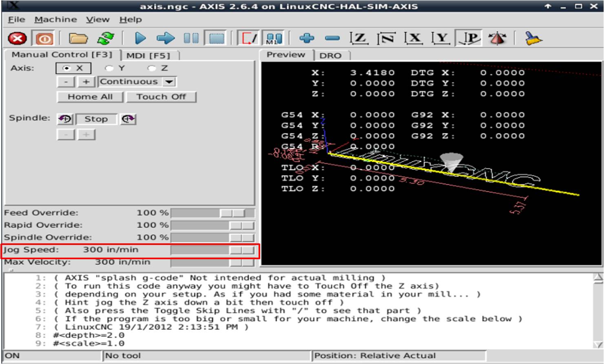Toggle Optional Pause M1 icon
Viewport: 604px width, 364px height.
tap(274, 39)
